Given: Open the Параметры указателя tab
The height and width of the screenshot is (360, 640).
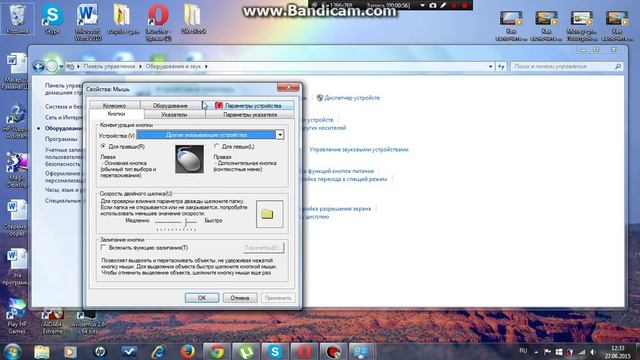Looking at the screenshot, I should (250, 115).
